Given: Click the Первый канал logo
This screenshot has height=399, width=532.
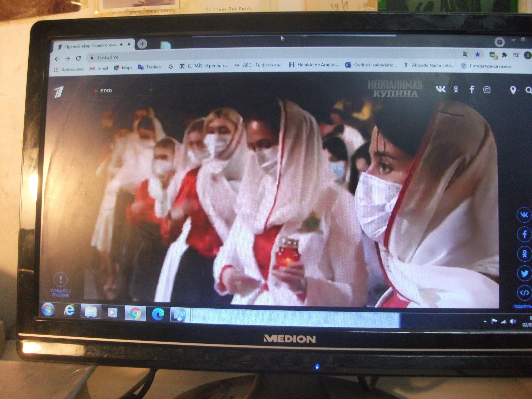Looking at the screenshot, I should (x=59, y=92).
